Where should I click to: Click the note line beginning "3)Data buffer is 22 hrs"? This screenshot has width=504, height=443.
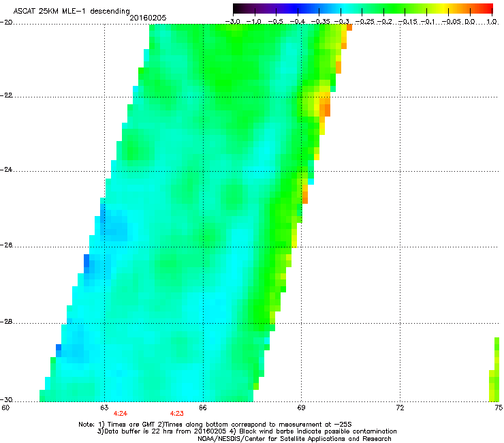click(247, 431)
